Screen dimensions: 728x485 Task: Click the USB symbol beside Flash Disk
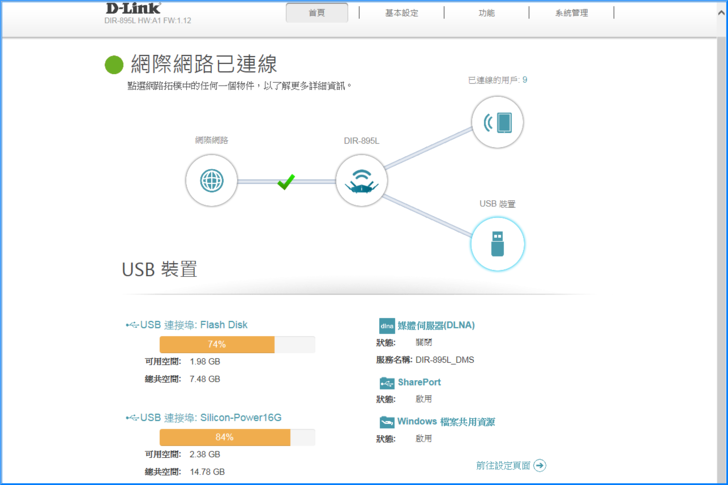[x=132, y=324]
